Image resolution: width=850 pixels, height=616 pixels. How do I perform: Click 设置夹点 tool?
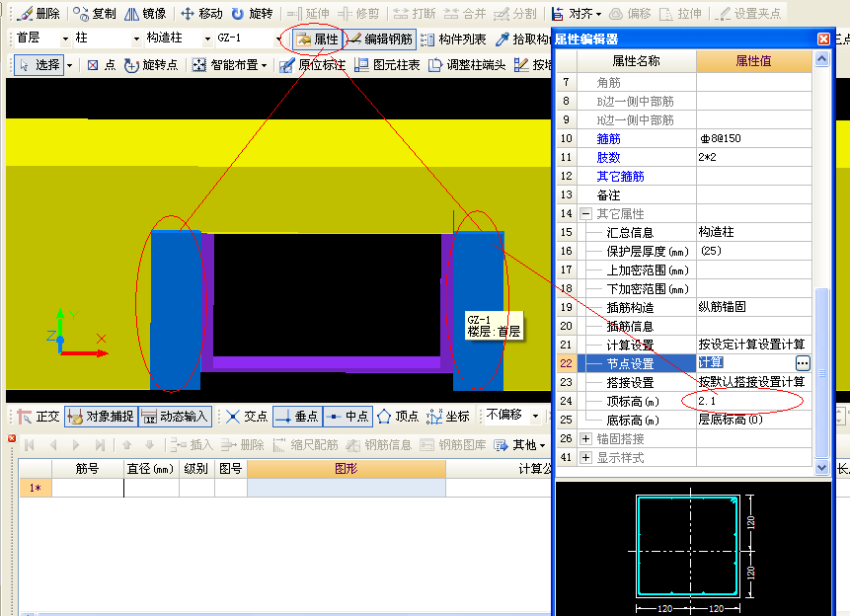point(748,14)
